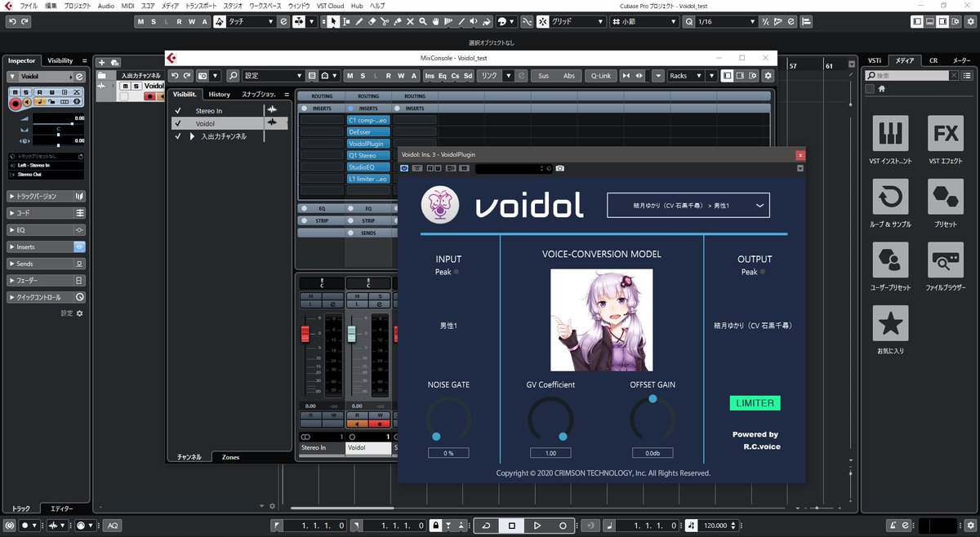Screen dimensions: 980x537
Task: Select the Zoom magnifier tool
Action: pyautogui.click(x=423, y=21)
